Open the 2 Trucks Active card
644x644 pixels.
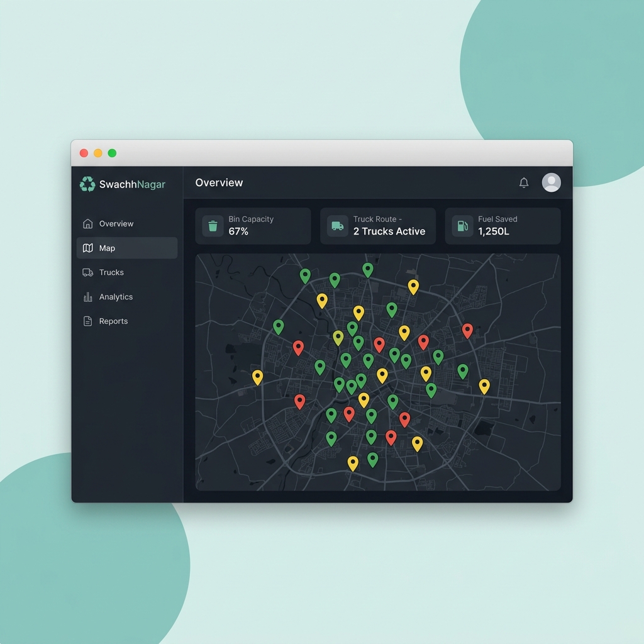click(x=378, y=226)
